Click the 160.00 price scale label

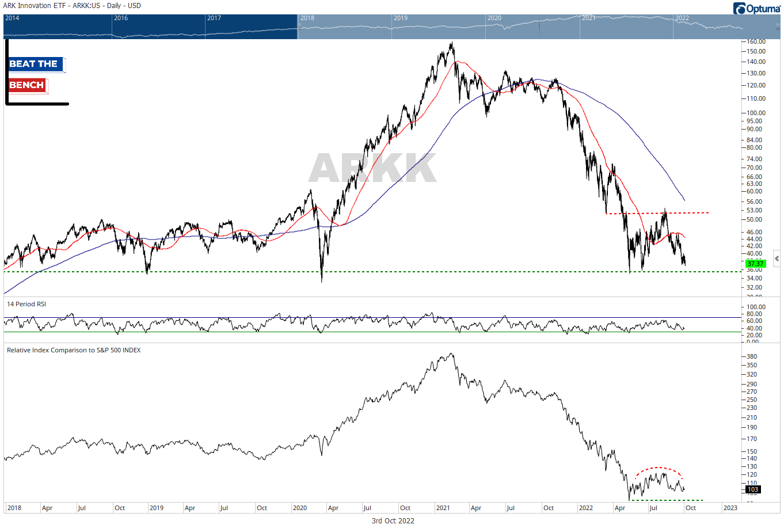click(756, 42)
